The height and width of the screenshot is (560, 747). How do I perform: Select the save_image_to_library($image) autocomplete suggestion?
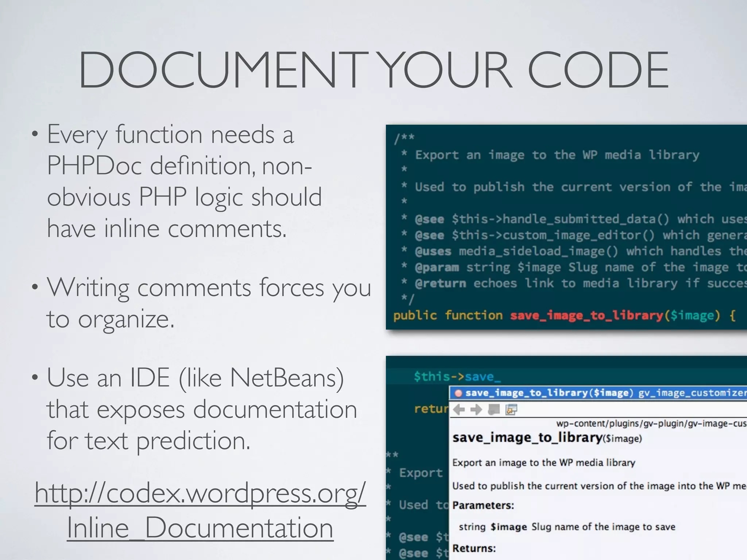point(598,393)
